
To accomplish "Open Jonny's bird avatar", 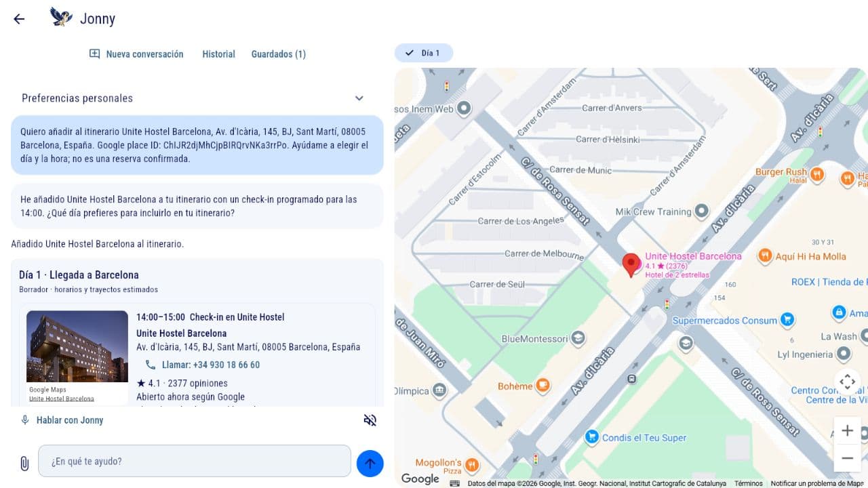I will pyautogui.click(x=61, y=18).
